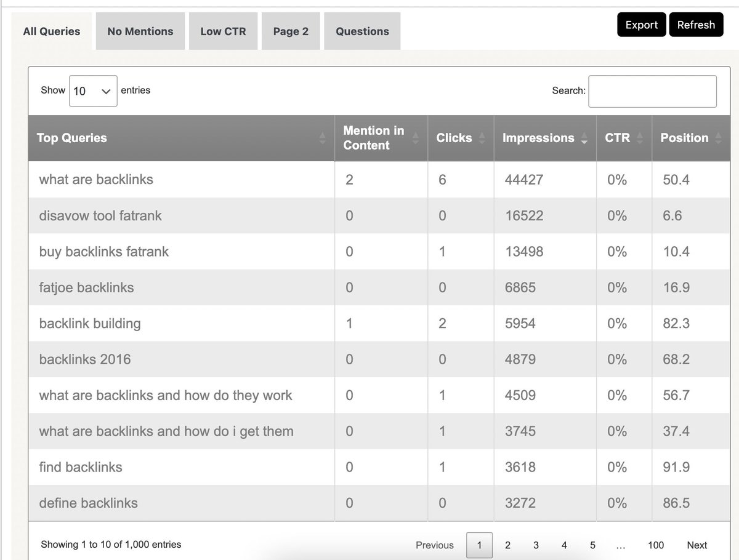The width and height of the screenshot is (739, 560).
Task: Open the No Mentions tab
Action: tap(140, 31)
